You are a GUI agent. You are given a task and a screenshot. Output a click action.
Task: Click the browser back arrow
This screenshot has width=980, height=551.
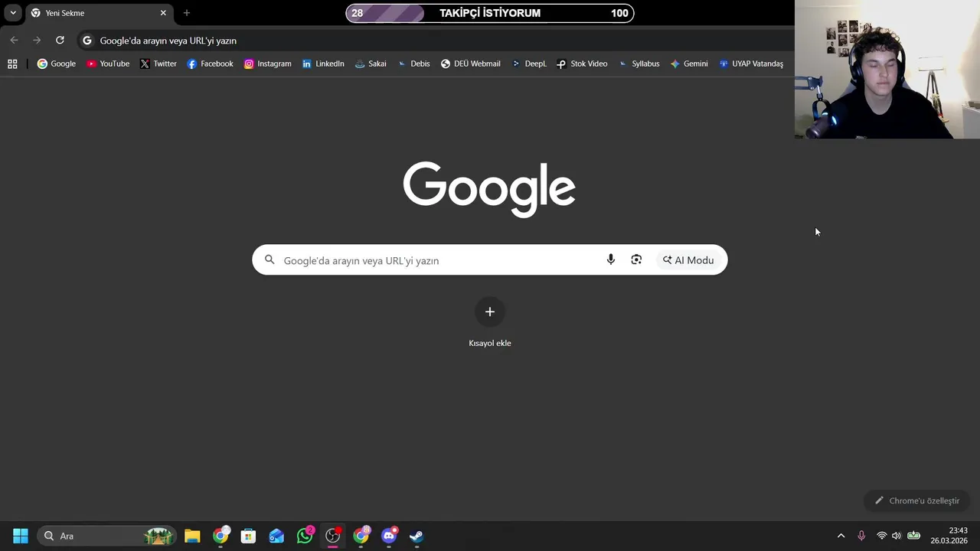[x=14, y=41]
